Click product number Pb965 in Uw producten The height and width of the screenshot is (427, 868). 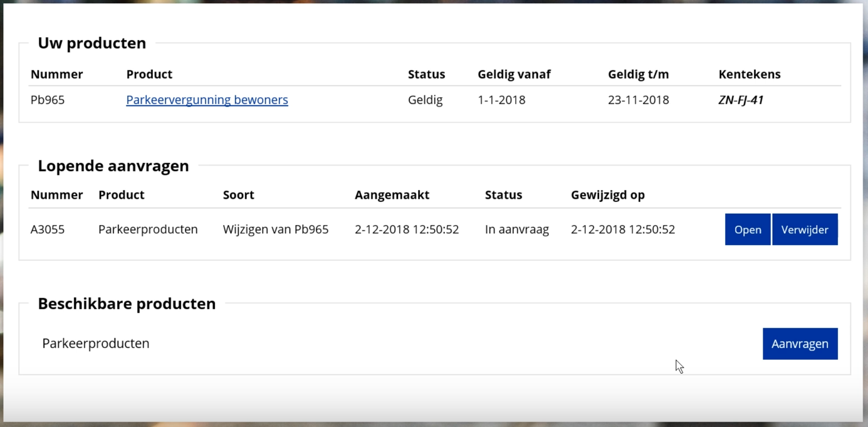(x=48, y=100)
